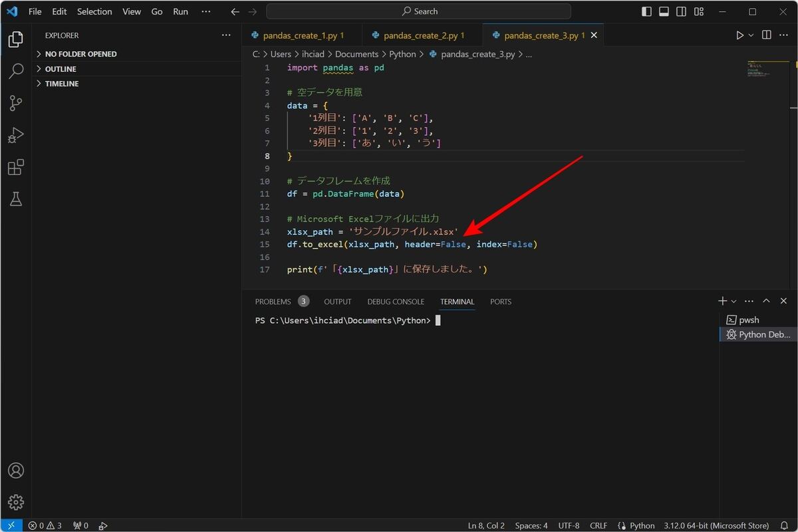The image size is (798, 532).
Task: Click the remote window indicator in status bar
Action: coord(11,525)
